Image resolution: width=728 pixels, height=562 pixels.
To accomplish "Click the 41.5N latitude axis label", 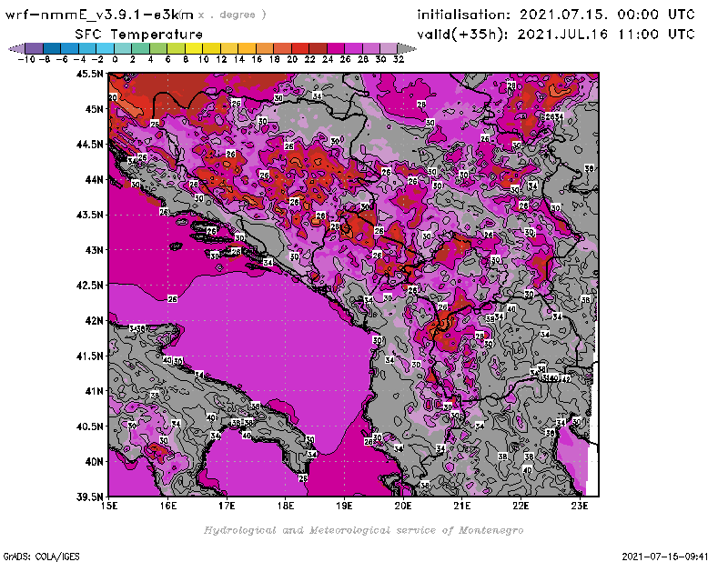I will [89, 356].
